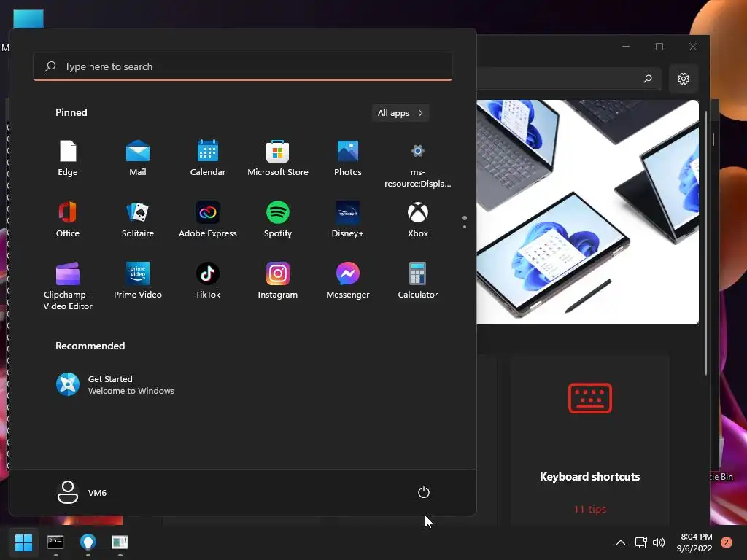This screenshot has height=560, width=747.
Task: Open the Mail app
Action: (x=138, y=158)
